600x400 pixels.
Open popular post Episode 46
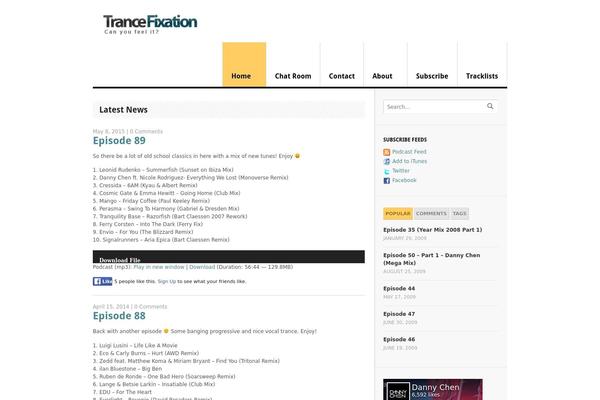tap(399, 340)
